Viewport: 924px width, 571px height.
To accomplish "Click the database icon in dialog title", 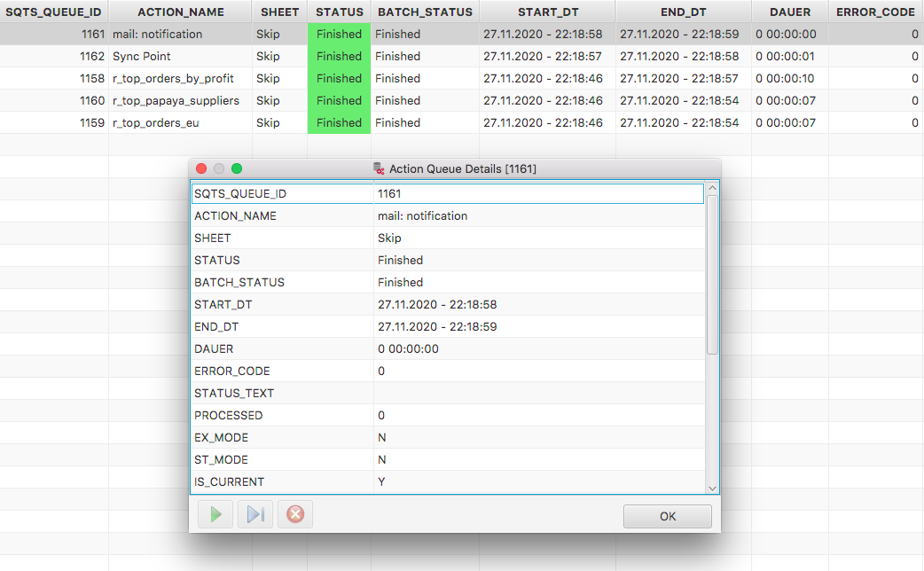I will click(x=379, y=168).
